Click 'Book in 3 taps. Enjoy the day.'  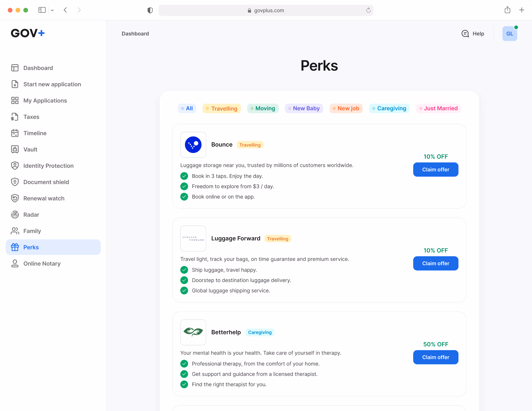pos(227,176)
